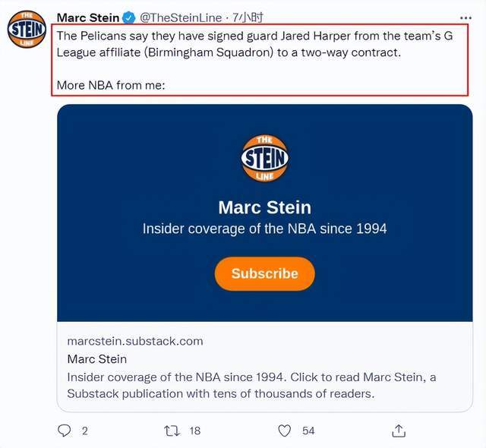The height and width of the screenshot is (448, 486).
Task: Click the orange Subscribe button
Action: coord(265,273)
